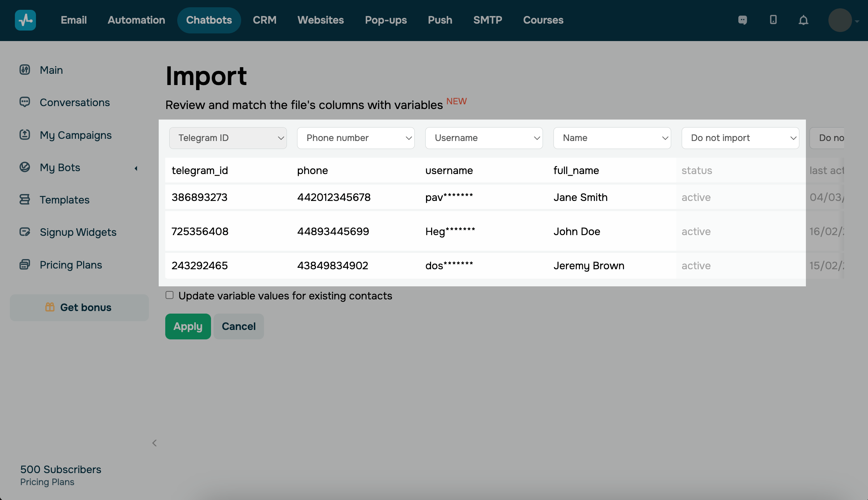Viewport: 868px width, 500px height.
Task: Click the SendPulse logo icon
Action: [x=25, y=20]
